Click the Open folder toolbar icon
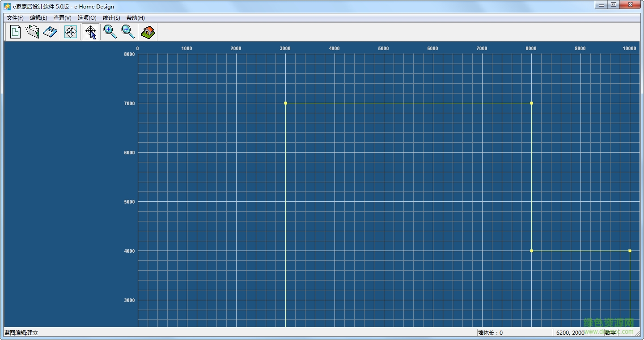Screen dimensions: 644x340 tap(32, 32)
